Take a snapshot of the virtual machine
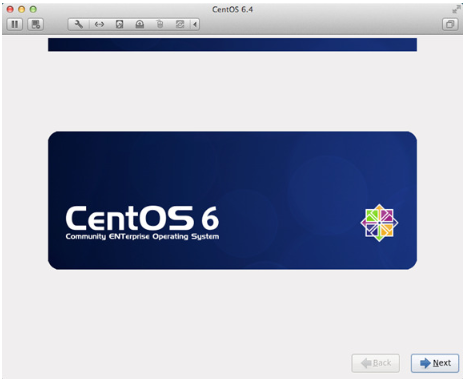The width and height of the screenshot is (465, 379). [36, 24]
